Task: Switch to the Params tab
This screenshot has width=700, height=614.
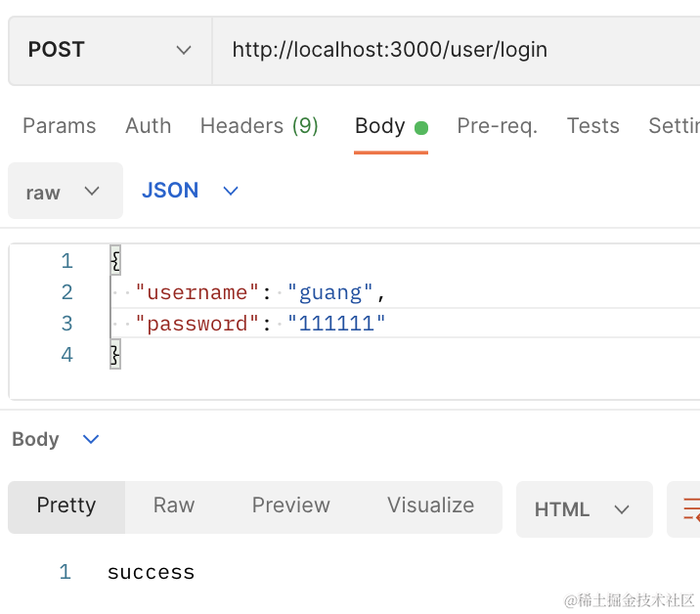Action: pos(60,126)
